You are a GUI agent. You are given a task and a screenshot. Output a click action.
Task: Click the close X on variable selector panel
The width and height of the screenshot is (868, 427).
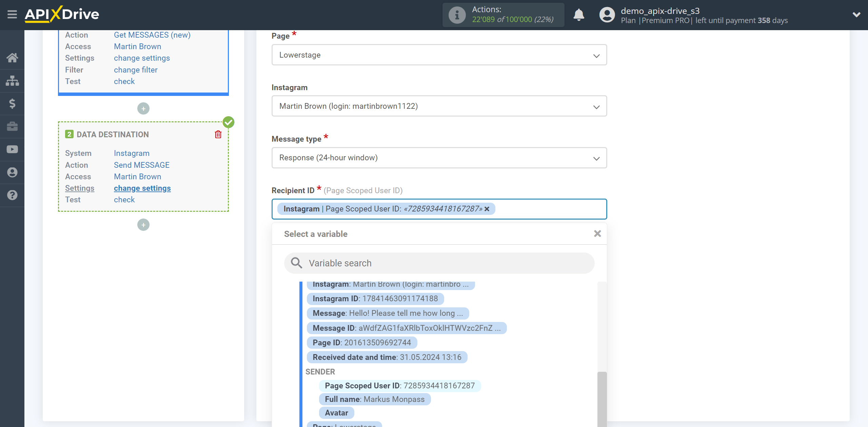[597, 233]
